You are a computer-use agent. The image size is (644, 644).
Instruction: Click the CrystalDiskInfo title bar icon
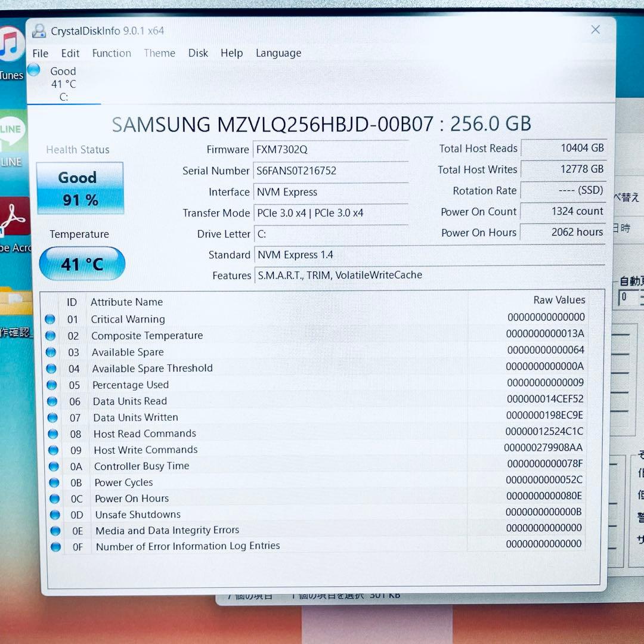point(39,30)
